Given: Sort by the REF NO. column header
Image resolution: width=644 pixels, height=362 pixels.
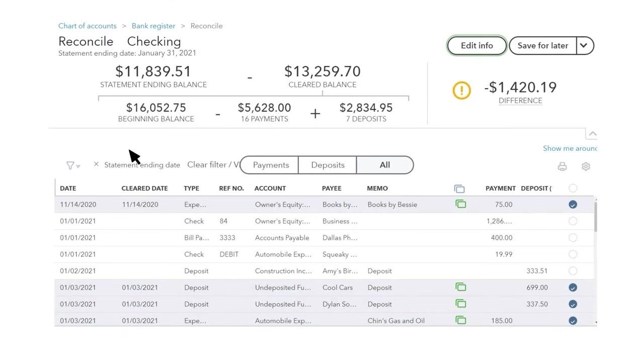Looking at the screenshot, I should pyautogui.click(x=231, y=188).
